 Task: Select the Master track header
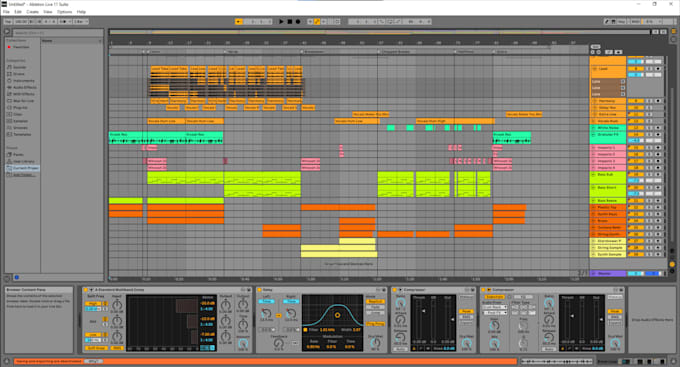click(x=608, y=274)
